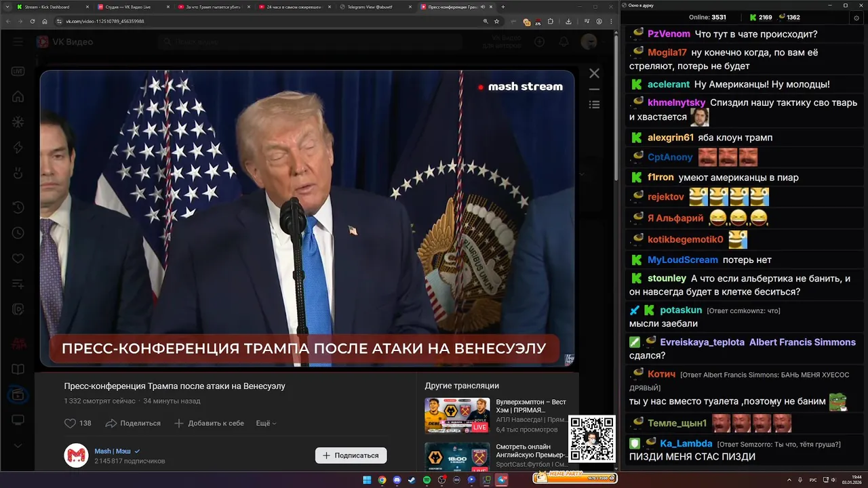Viewport: 868px width, 488px height.
Task: Open Spotify from the taskbar
Action: [427, 480]
